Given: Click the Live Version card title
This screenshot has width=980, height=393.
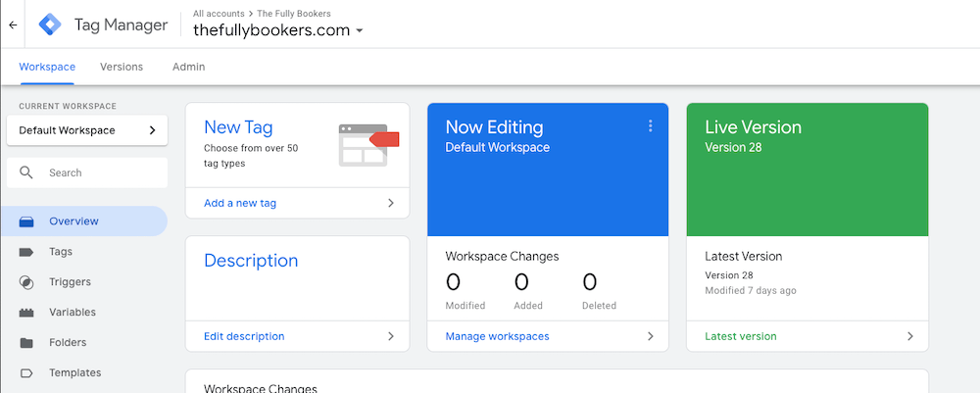Looking at the screenshot, I should [753, 127].
